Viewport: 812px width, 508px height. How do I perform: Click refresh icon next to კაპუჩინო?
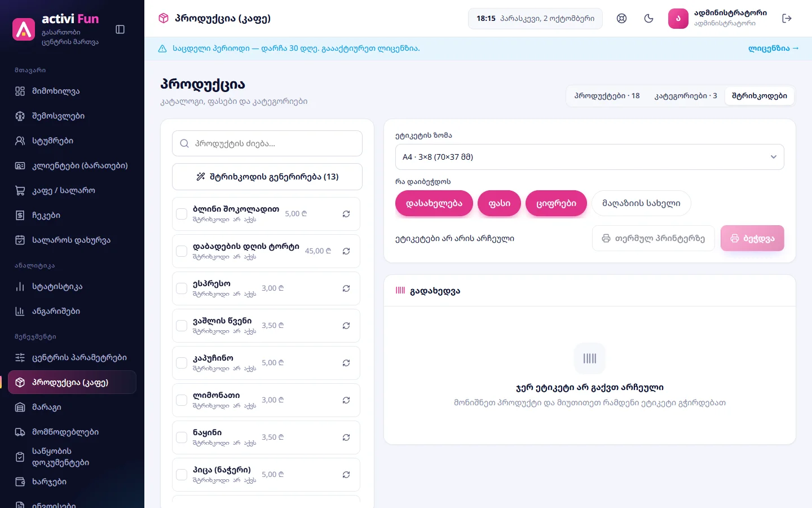[346, 363]
